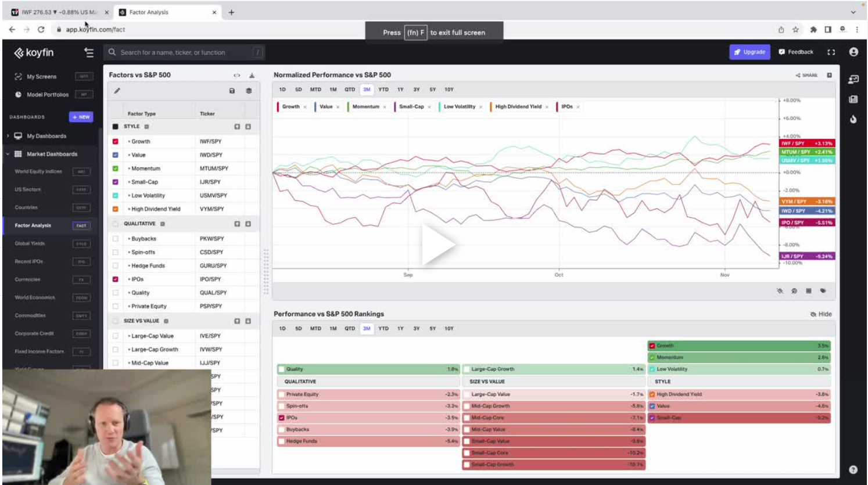Uncheck the Momentum factor checkbox

tap(115, 168)
